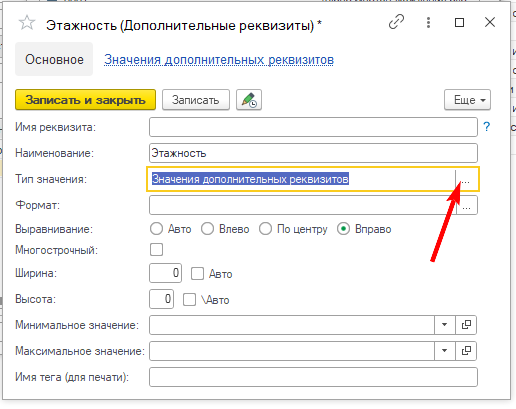Maximize the Этажность dialog window

(459, 23)
